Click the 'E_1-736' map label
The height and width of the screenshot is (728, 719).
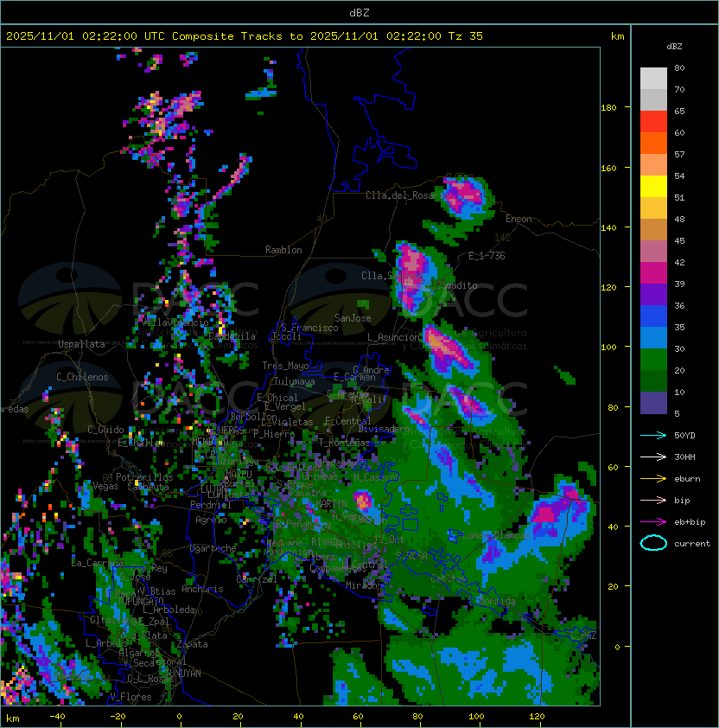tap(487, 256)
